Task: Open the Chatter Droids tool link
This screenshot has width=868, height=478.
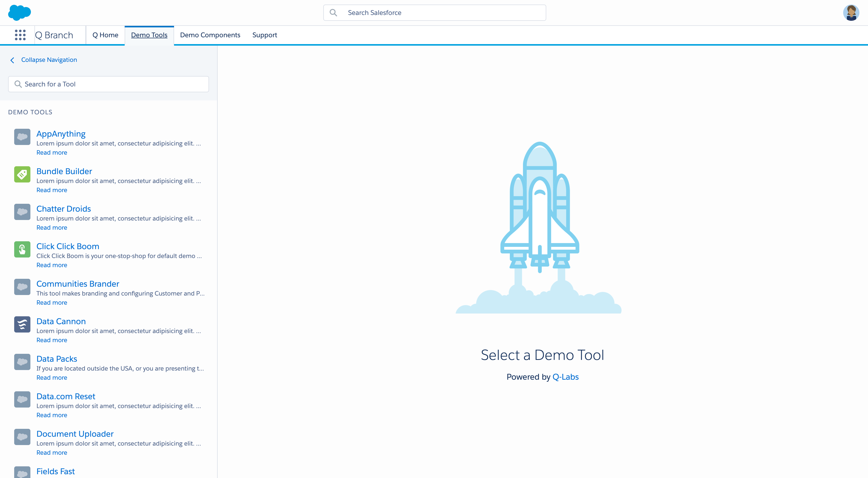Action: (x=64, y=209)
